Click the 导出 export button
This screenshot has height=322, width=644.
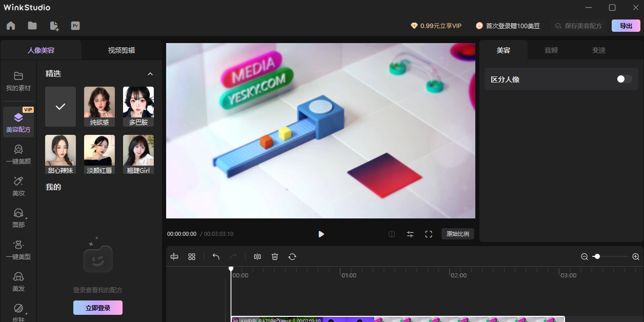626,25
